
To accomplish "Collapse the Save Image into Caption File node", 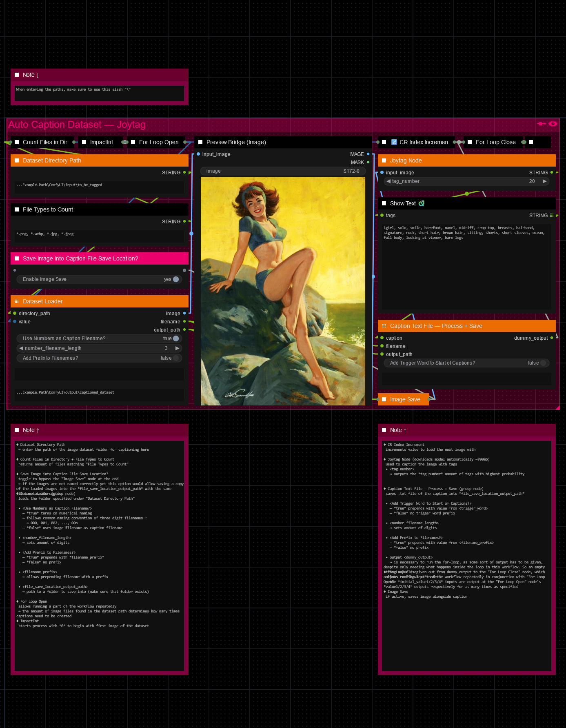I will (17, 258).
